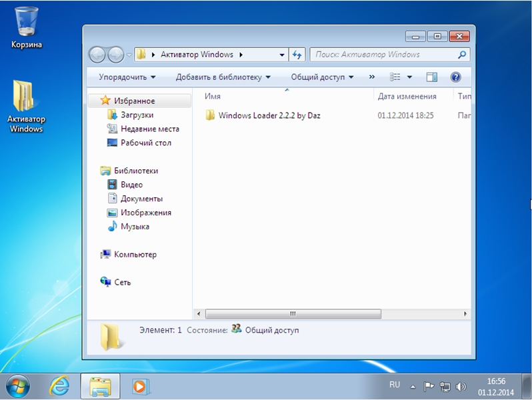
Task: Click the Загрузки folder icon
Action: [x=112, y=115]
